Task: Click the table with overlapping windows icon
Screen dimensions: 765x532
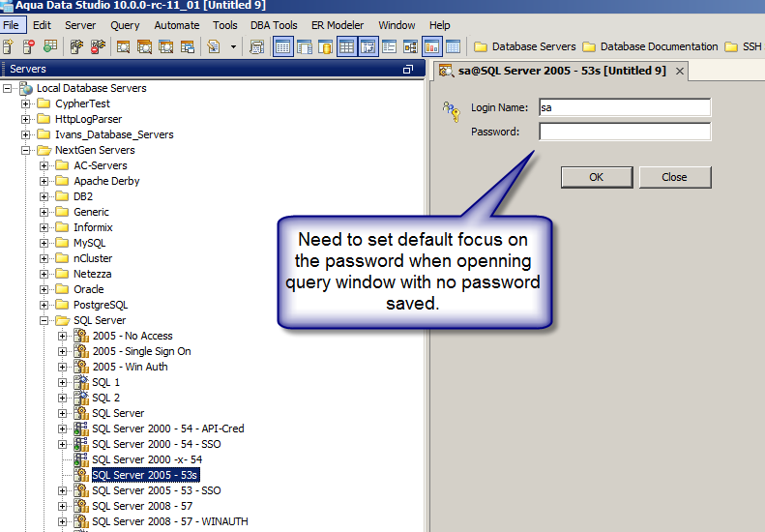Action: click(188, 46)
